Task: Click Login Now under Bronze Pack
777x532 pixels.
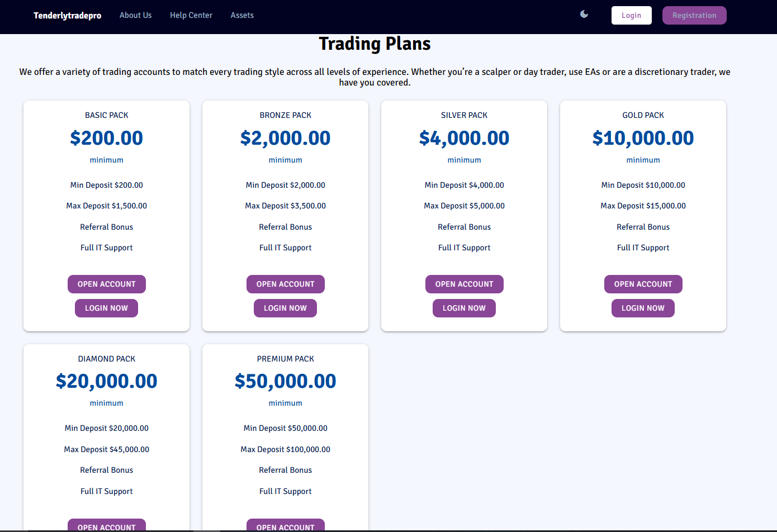Action: click(x=285, y=308)
